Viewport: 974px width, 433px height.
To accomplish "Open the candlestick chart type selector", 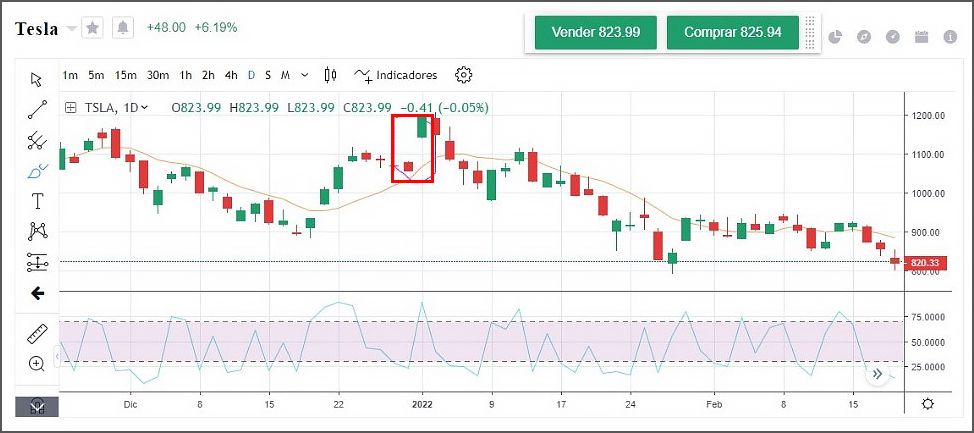I will tap(331, 75).
